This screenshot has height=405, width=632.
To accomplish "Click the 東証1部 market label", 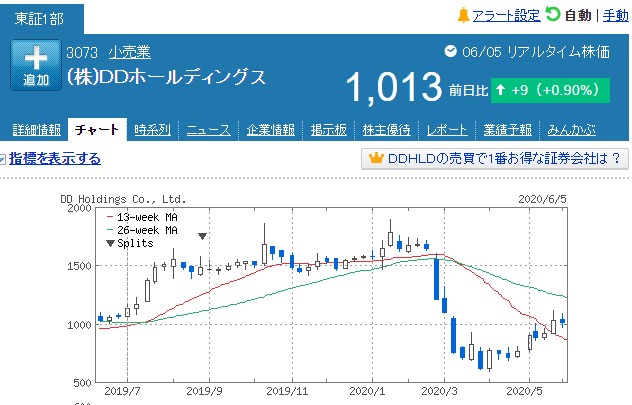I will (x=40, y=19).
